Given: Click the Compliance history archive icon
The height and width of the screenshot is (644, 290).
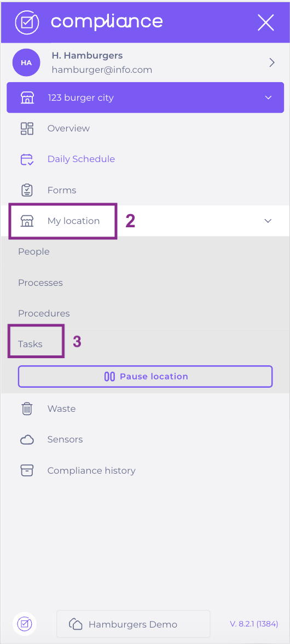Looking at the screenshot, I should click(x=27, y=470).
